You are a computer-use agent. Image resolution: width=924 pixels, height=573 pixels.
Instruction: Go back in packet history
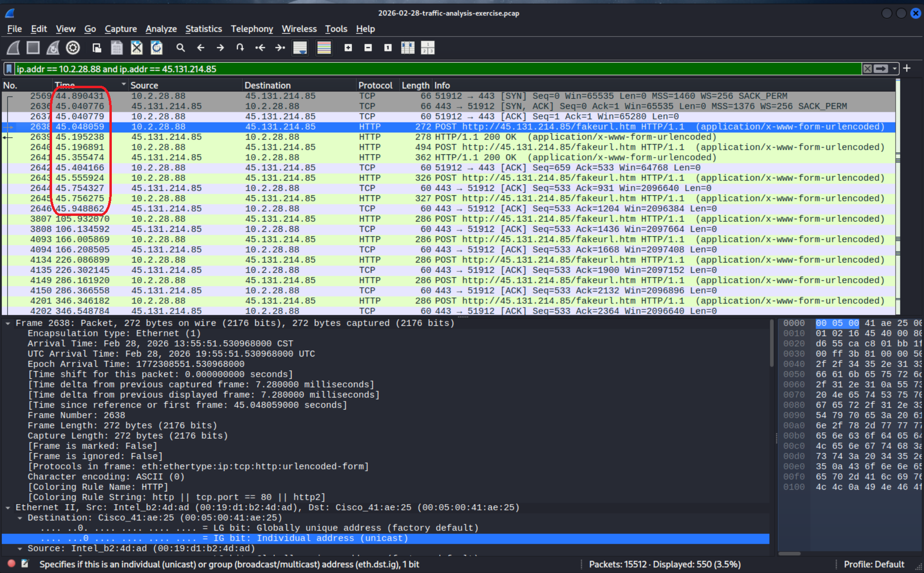point(201,48)
